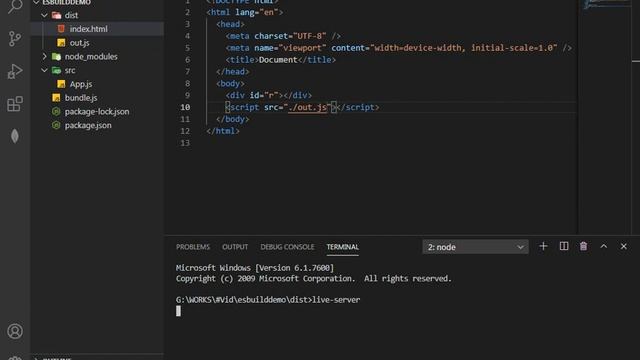Select the Terminal tab

click(x=342, y=247)
